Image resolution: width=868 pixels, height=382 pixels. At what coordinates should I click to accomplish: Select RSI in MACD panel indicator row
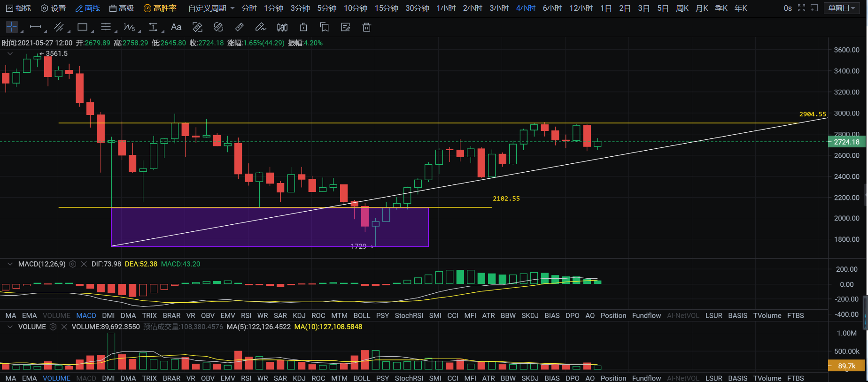point(246,315)
